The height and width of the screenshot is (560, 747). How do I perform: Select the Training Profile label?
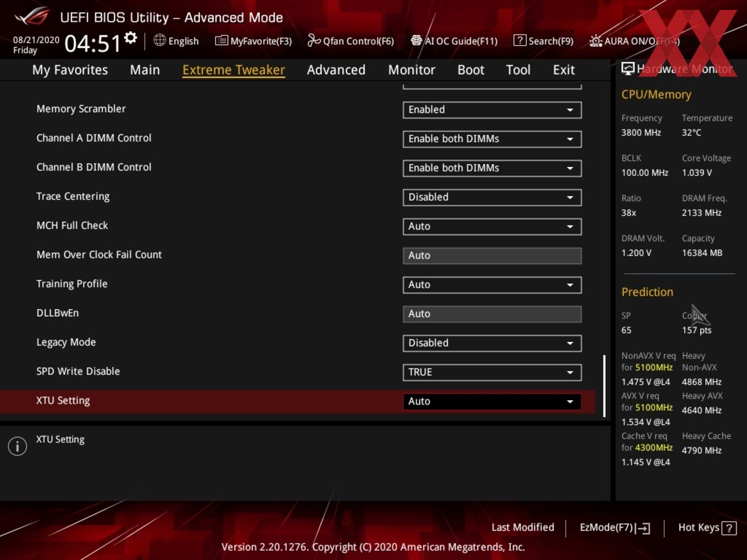coord(72,284)
